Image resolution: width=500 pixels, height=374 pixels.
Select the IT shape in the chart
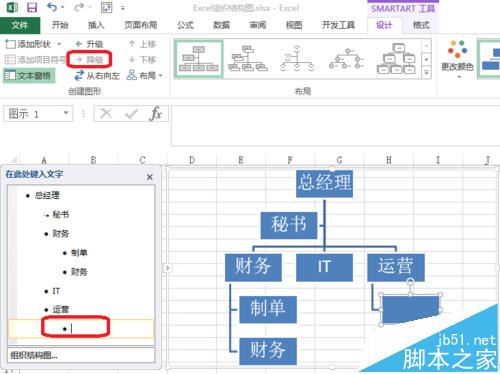[324, 267]
